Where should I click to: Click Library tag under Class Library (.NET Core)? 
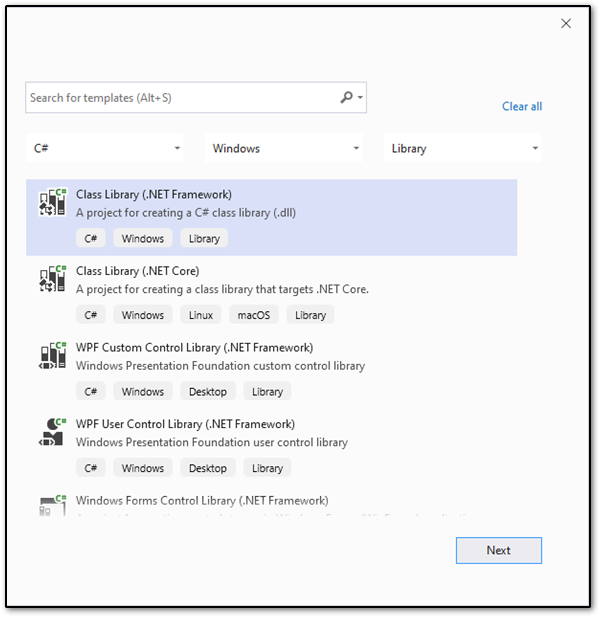(x=310, y=315)
